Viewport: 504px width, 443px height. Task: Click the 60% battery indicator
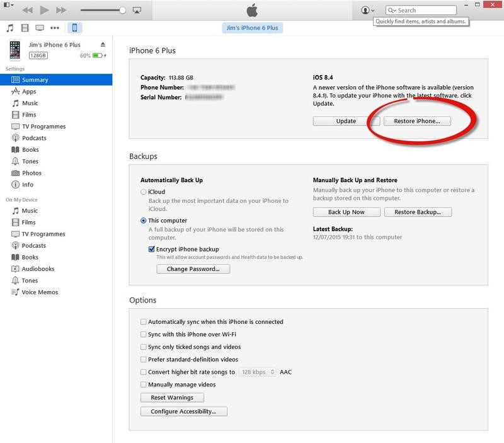click(93, 55)
